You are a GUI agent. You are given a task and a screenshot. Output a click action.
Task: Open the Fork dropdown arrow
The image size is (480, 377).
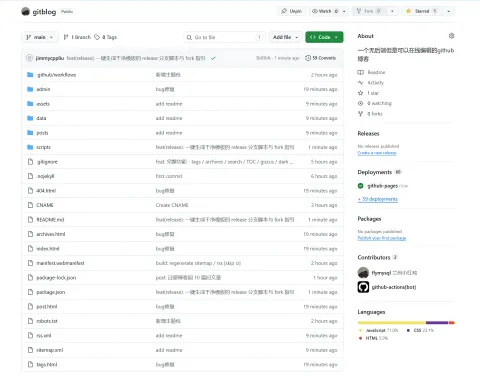(392, 11)
